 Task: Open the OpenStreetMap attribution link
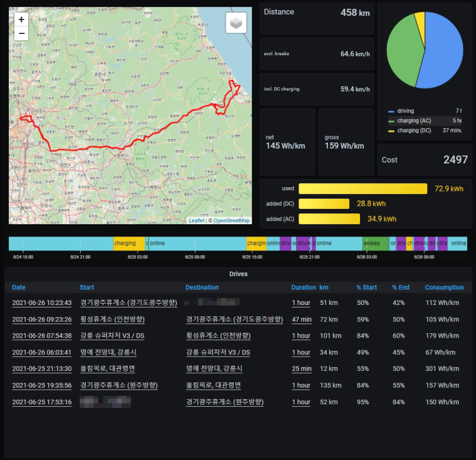point(231,220)
